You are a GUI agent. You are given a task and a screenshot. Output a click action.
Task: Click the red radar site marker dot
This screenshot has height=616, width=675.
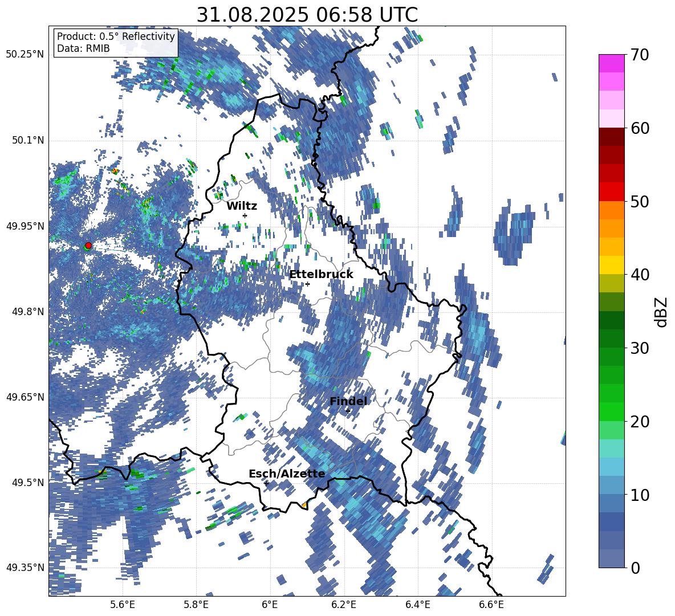pyautogui.click(x=88, y=246)
